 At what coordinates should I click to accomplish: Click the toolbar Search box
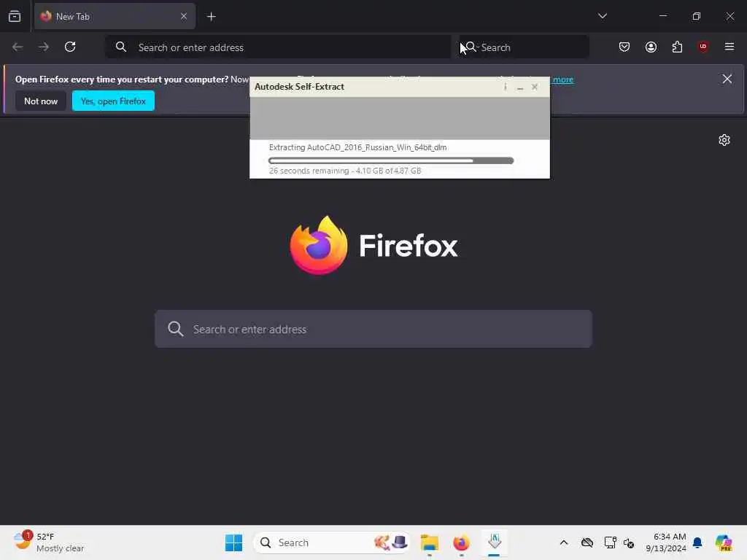click(524, 47)
